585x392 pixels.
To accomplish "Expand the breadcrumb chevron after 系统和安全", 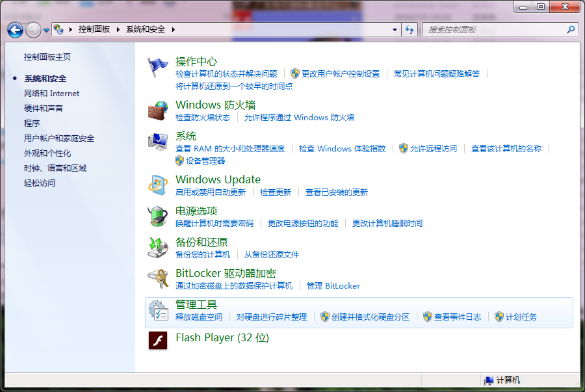I will [173, 30].
